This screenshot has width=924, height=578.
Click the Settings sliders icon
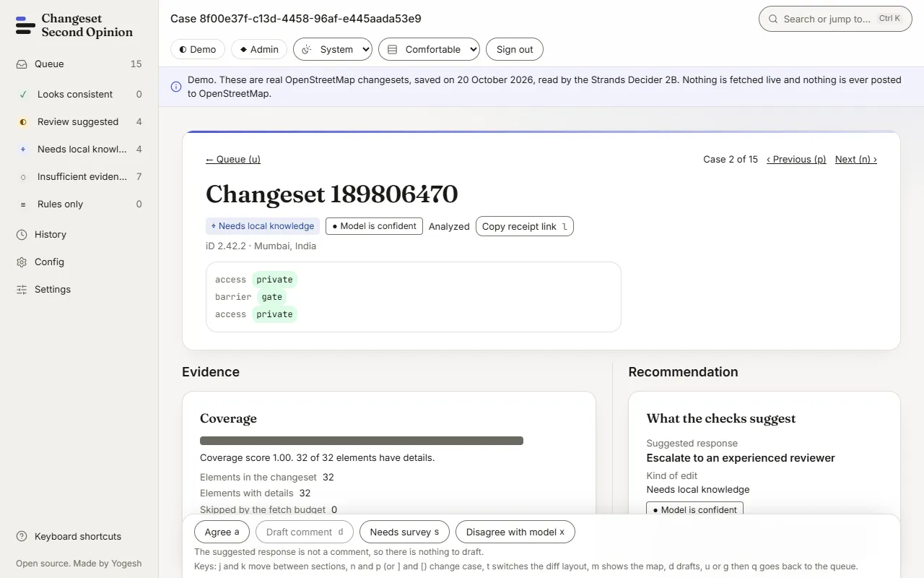pyautogui.click(x=22, y=289)
